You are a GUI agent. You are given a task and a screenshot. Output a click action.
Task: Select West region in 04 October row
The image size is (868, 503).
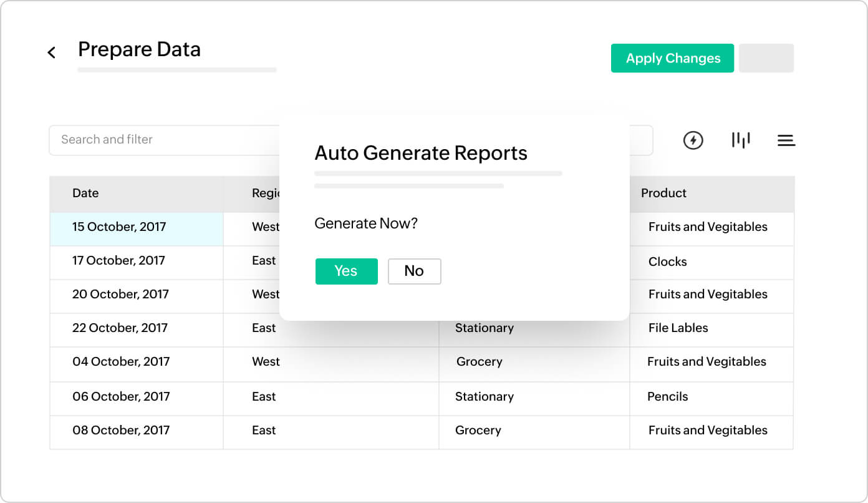point(266,362)
